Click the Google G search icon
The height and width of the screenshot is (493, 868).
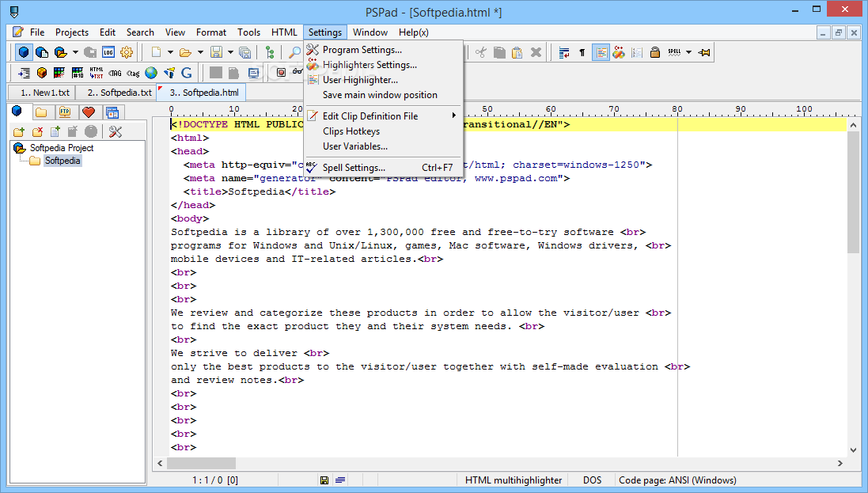click(x=187, y=73)
